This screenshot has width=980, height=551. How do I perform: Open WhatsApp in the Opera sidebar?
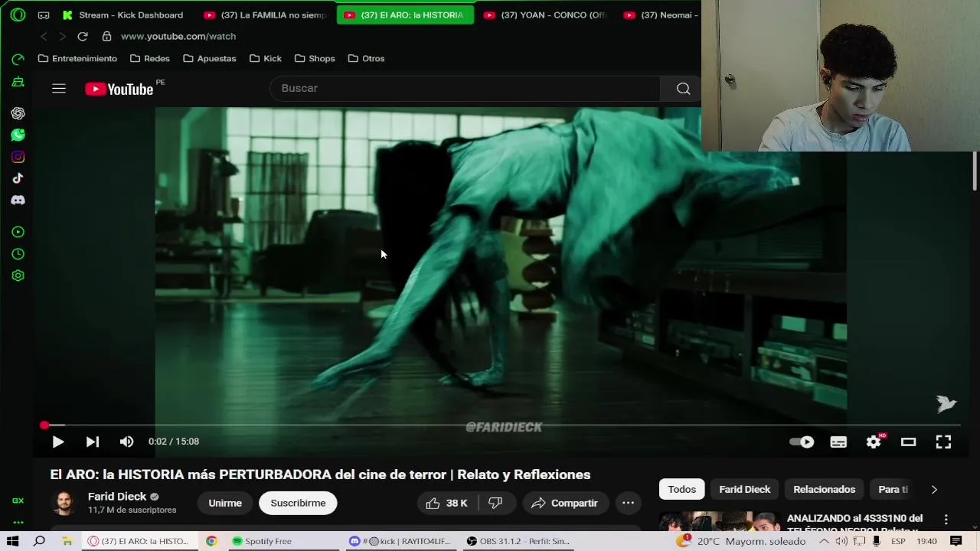18,135
